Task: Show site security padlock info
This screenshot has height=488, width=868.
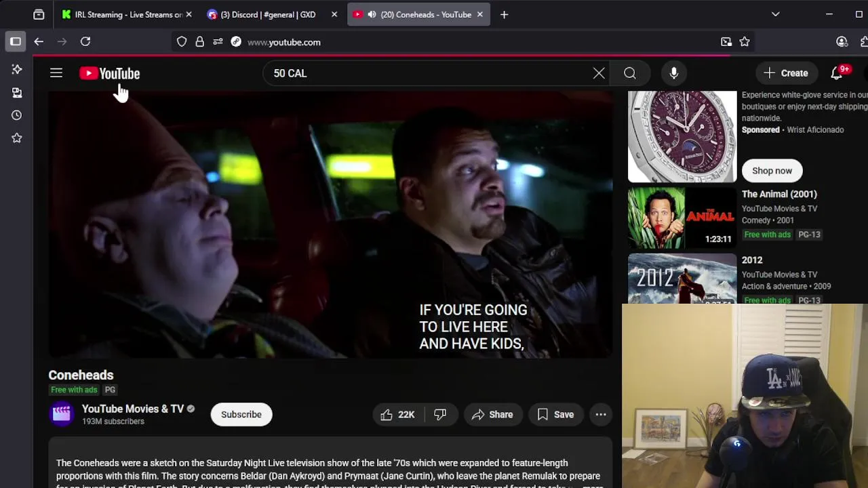Action: coord(200,42)
